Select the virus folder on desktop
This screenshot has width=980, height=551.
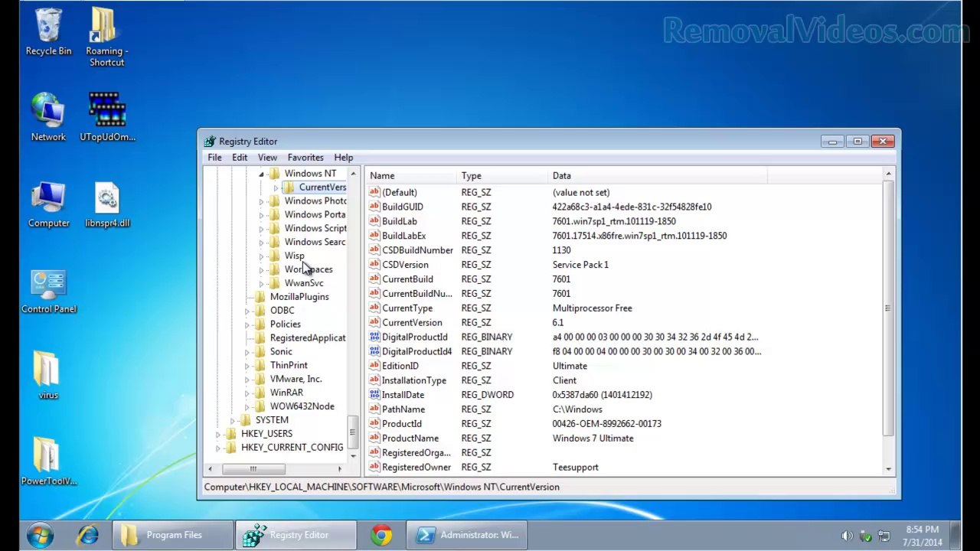(47, 375)
